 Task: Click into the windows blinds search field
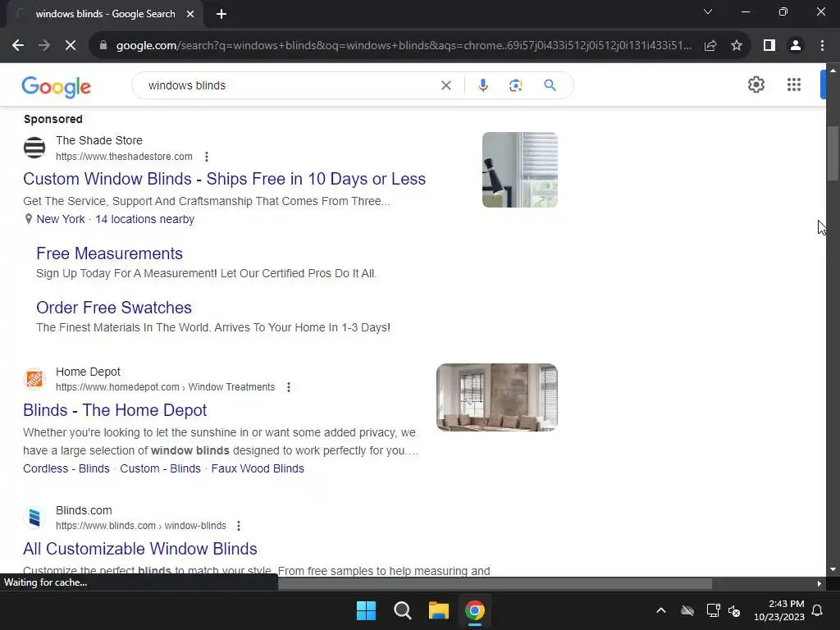pyautogui.click(x=290, y=85)
